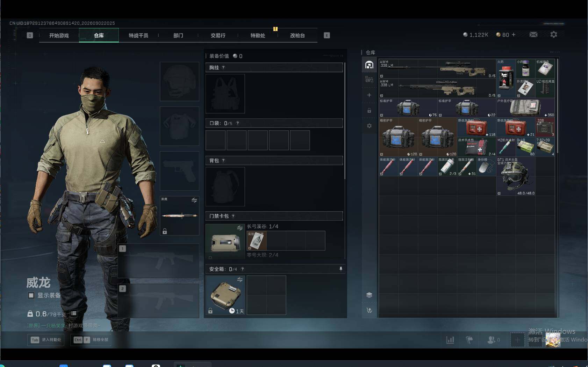The width and height of the screenshot is (588, 367).
Task: Click the empty squad slot plus
Action: pyautogui.click(x=517, y=340)
